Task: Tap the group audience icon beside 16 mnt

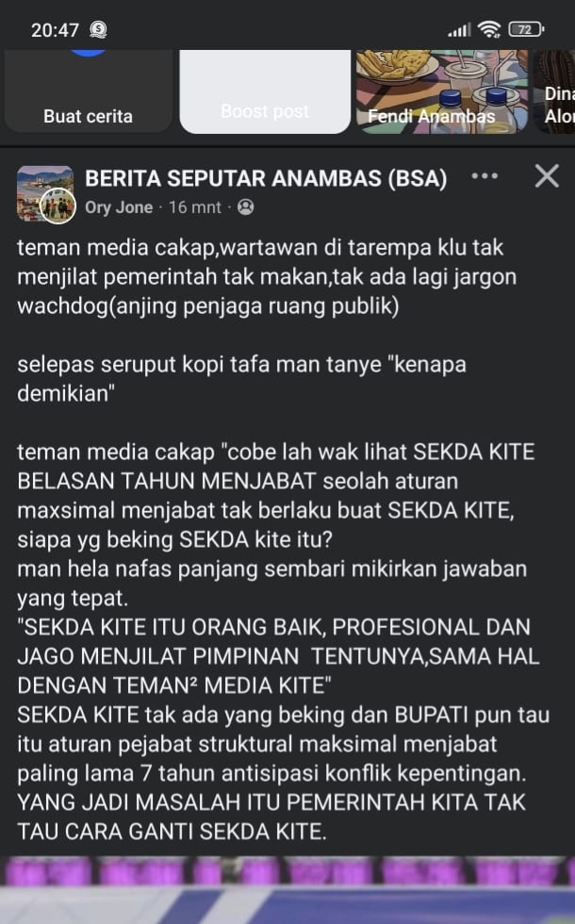Action: click(x=245, y=206)
